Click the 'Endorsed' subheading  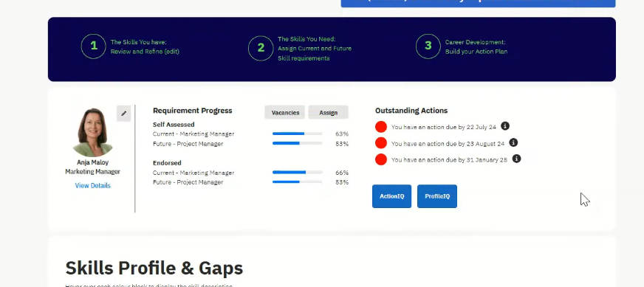click(167, 163)
